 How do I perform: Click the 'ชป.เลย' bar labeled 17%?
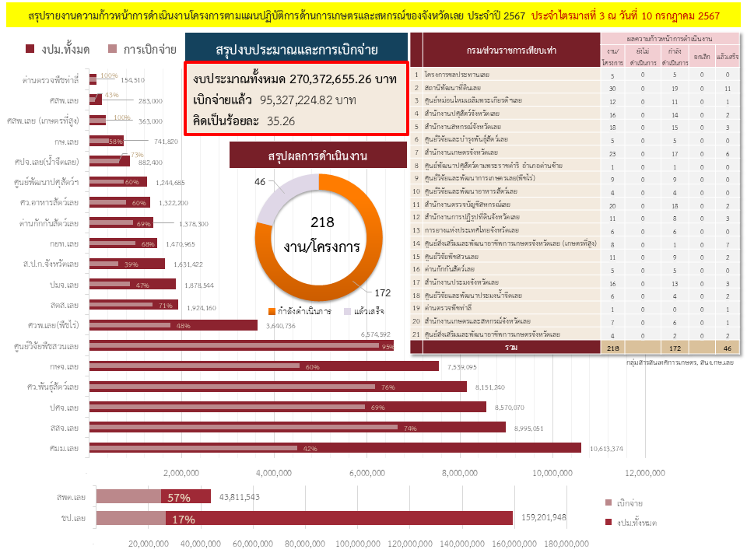coord(304,518)
